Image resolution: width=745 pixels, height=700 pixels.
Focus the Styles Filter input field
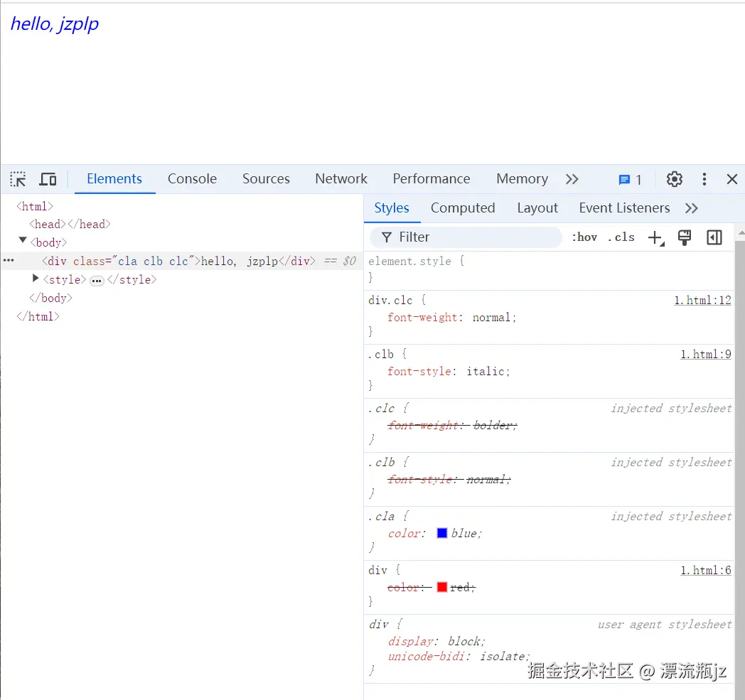pos(466,237)
